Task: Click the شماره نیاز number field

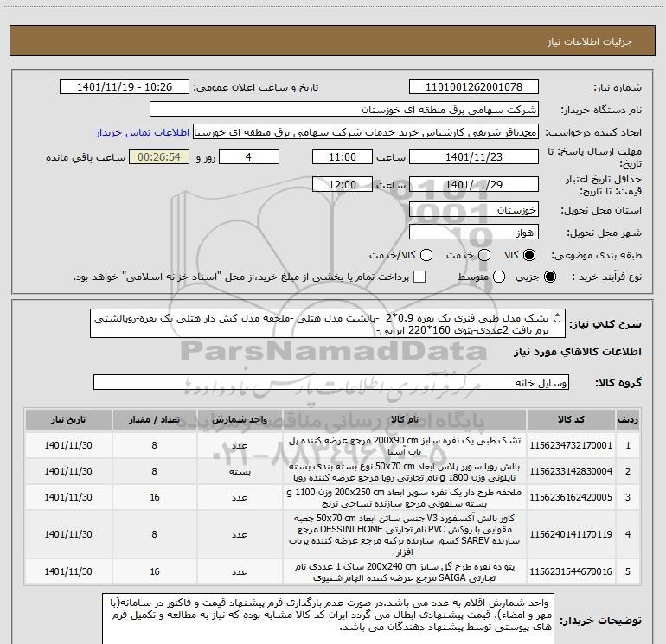Action: click(474, 87)
